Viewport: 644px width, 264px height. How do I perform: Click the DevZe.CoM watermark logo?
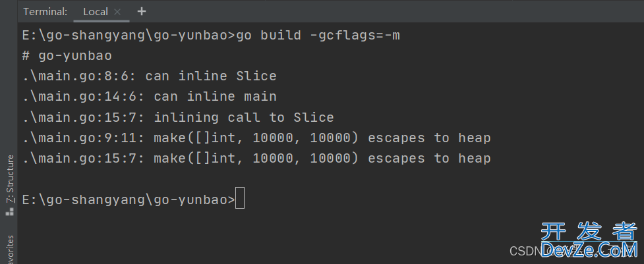[x=589, y=250]
